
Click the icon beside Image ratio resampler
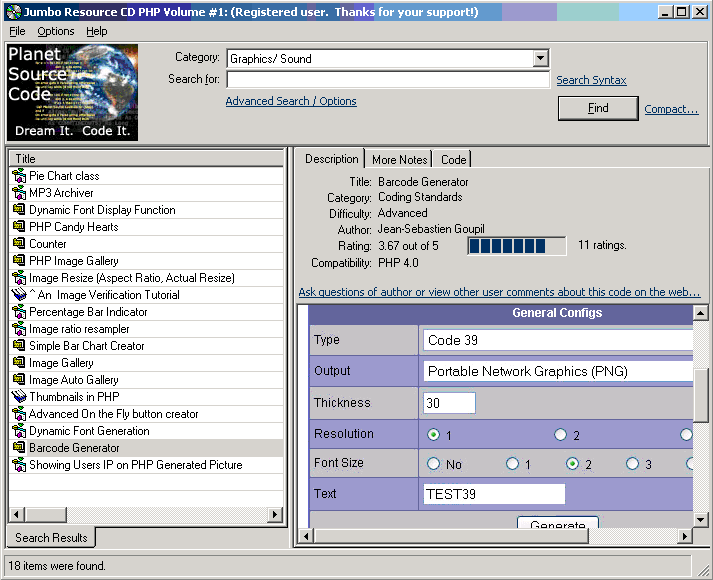tap(19, 329)
